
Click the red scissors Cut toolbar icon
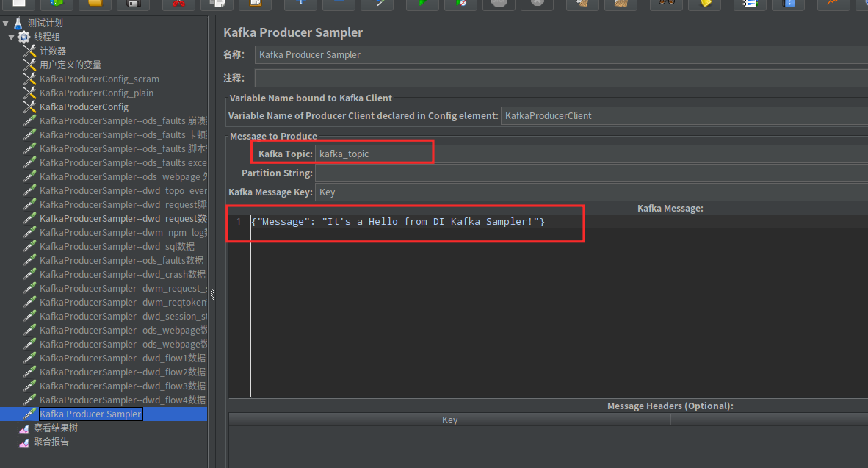coord(178,3)
